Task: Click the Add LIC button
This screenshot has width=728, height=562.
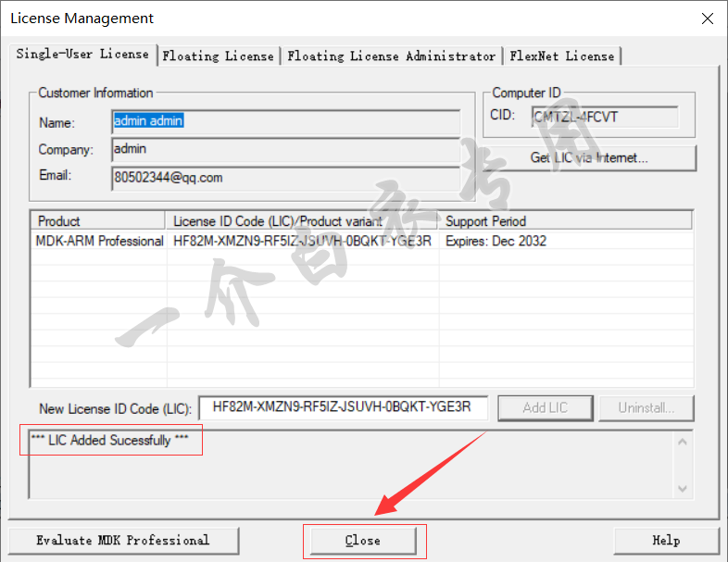Action: [546, 408]
